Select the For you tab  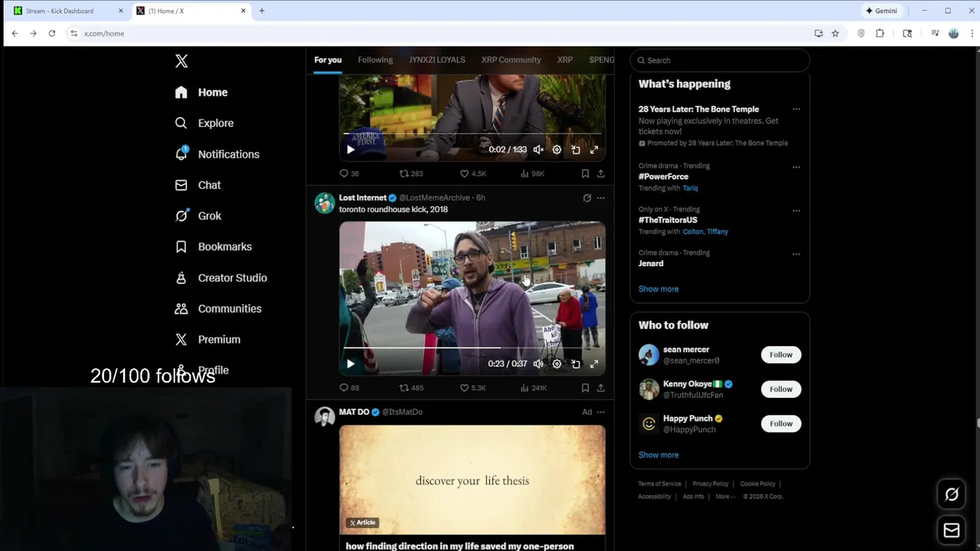click(328, 60)
